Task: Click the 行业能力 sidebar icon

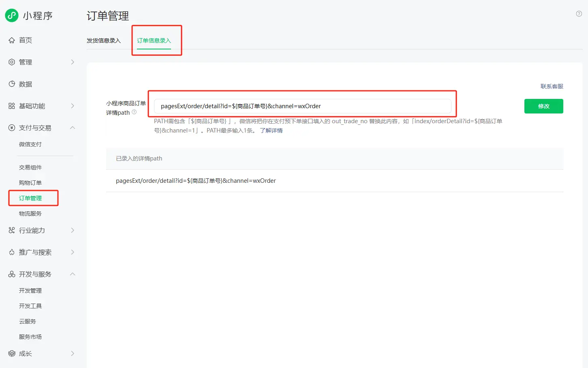Action: point(12,230)
